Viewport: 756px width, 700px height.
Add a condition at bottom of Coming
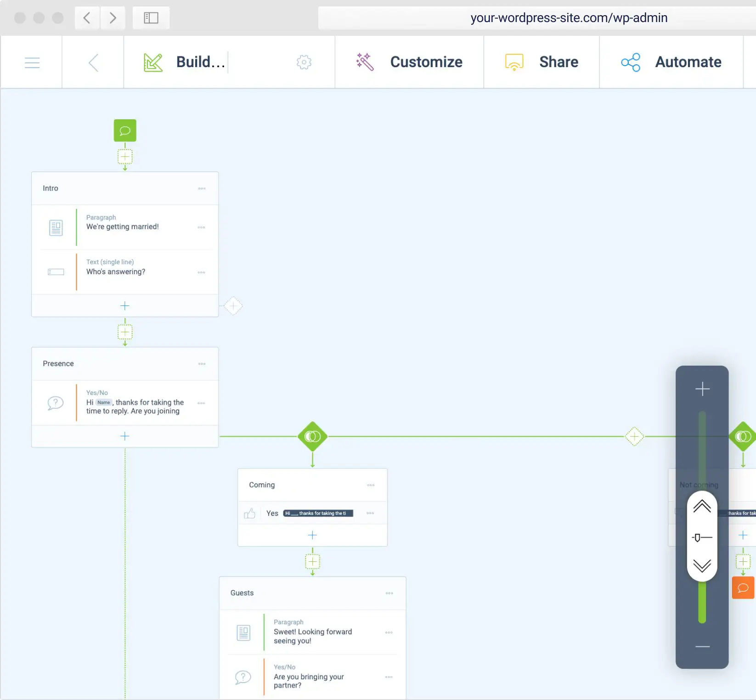312,535
